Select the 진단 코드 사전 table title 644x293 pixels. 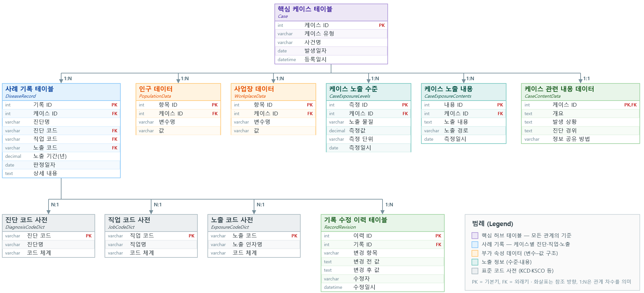click(x=26, y=220)
